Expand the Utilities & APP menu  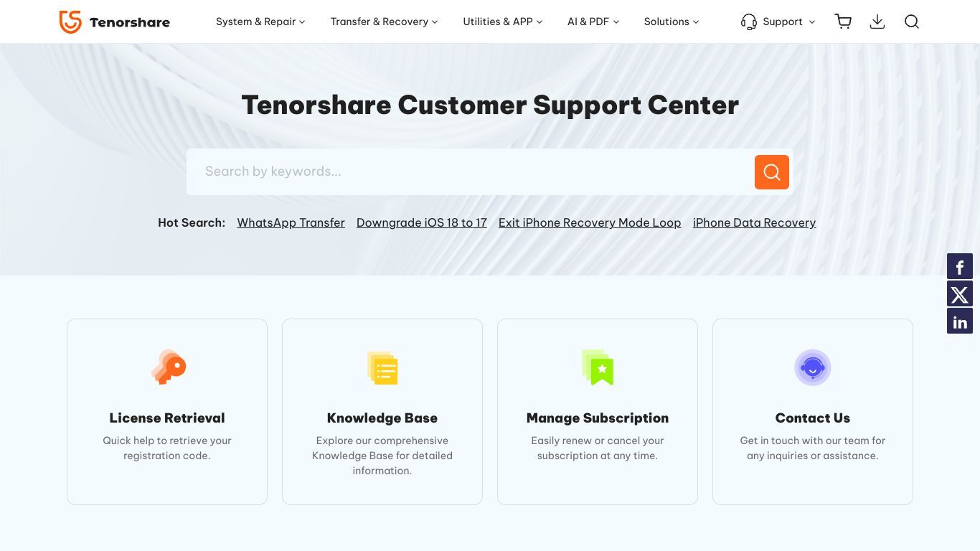coord(503,22)
